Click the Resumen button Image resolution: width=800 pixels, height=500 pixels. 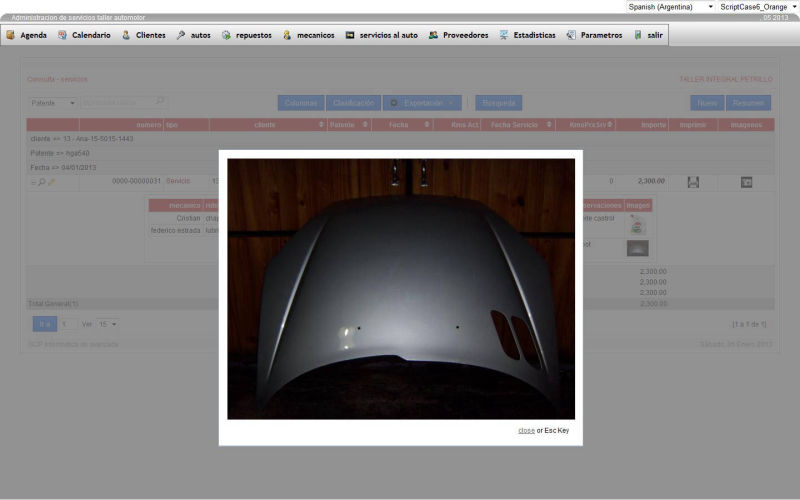point(748,103)
